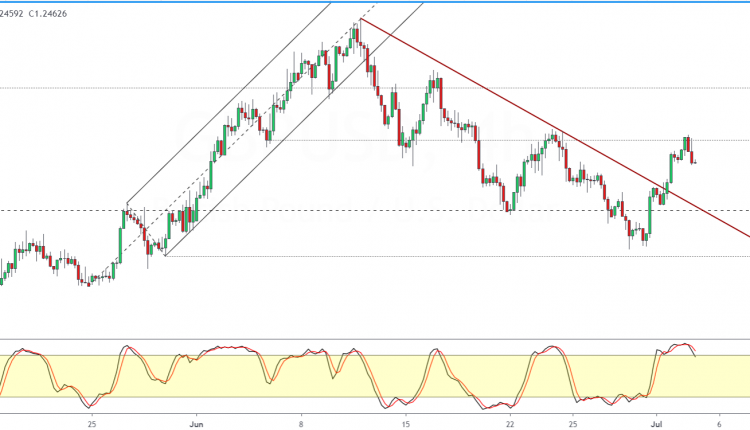Viewport: 750px width, 430px height.
Task: Click the most recent candlestick on chart
Action: [x=695, y=162]
